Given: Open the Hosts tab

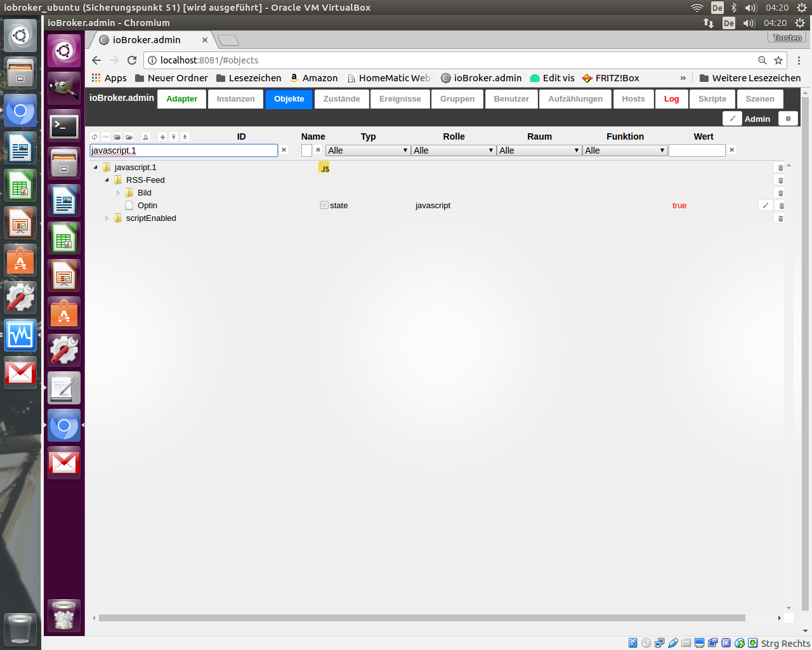Looking at the screenshot, I should pyautogui.click(x=633, y=99).
